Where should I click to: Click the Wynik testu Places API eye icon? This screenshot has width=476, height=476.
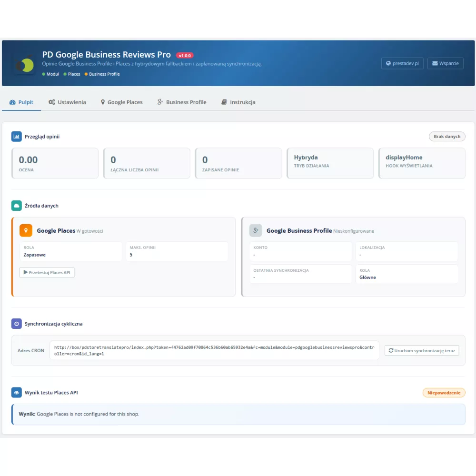pos(16,393)
